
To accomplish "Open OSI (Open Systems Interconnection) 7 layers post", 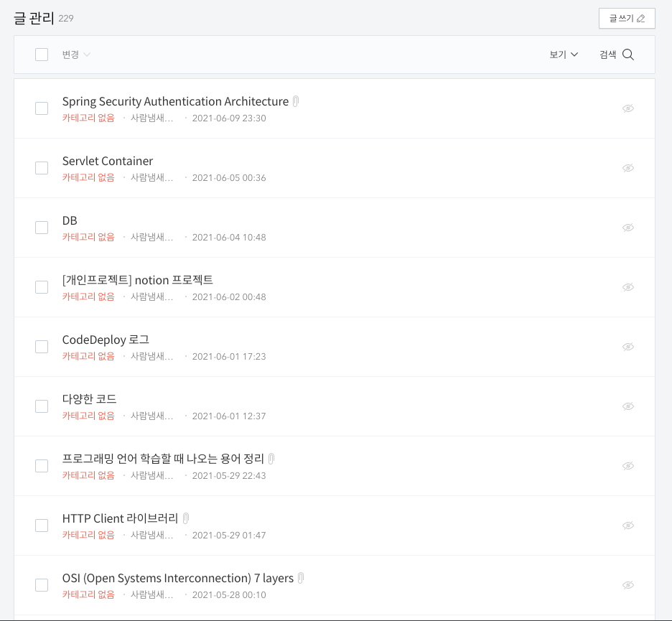I will pyautogui.click(x=178, y=578).
